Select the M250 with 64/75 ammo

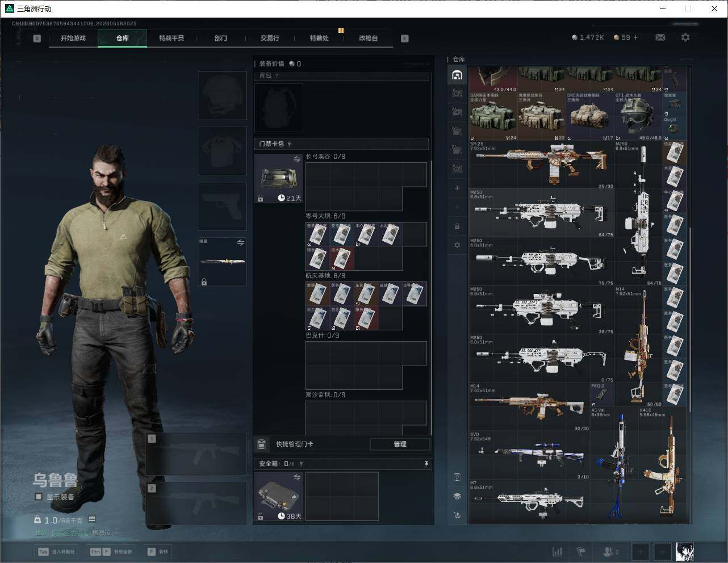tap(542, 213)
